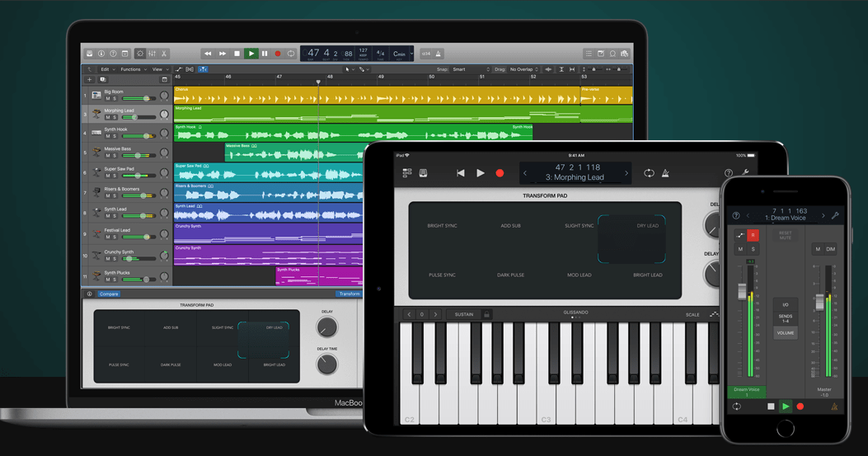Click the Morphing Lead pan knob
This screenshot has height=456, width=868.
[164, 115]
